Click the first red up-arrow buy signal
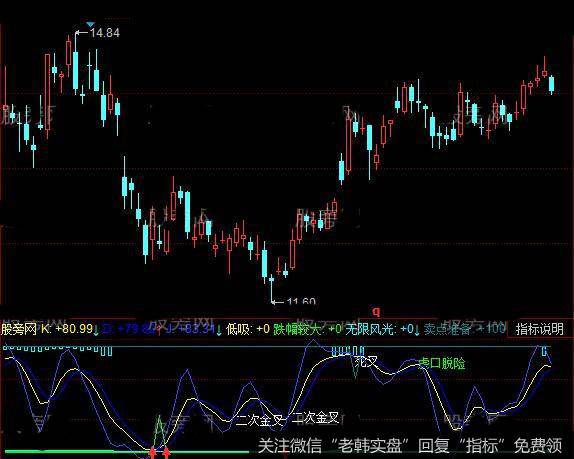This screenshot has height=459, width=574. click(153, 453)
